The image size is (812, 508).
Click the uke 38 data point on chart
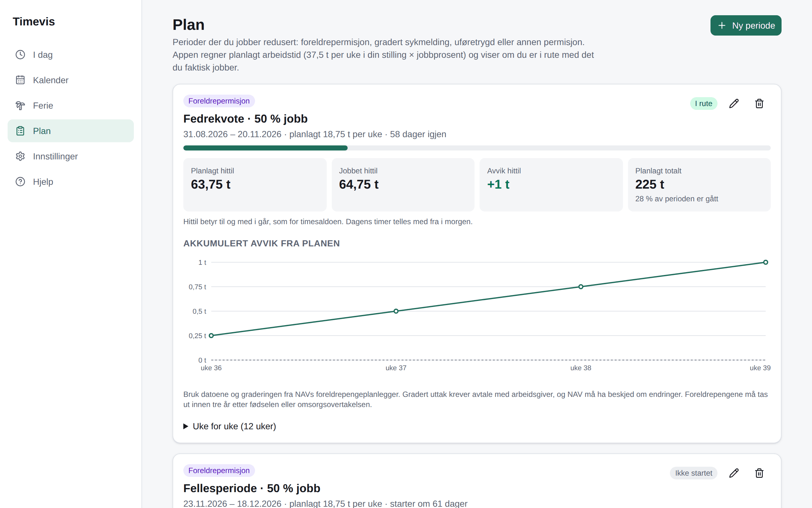pyautogui.click(x=581, y=287)
